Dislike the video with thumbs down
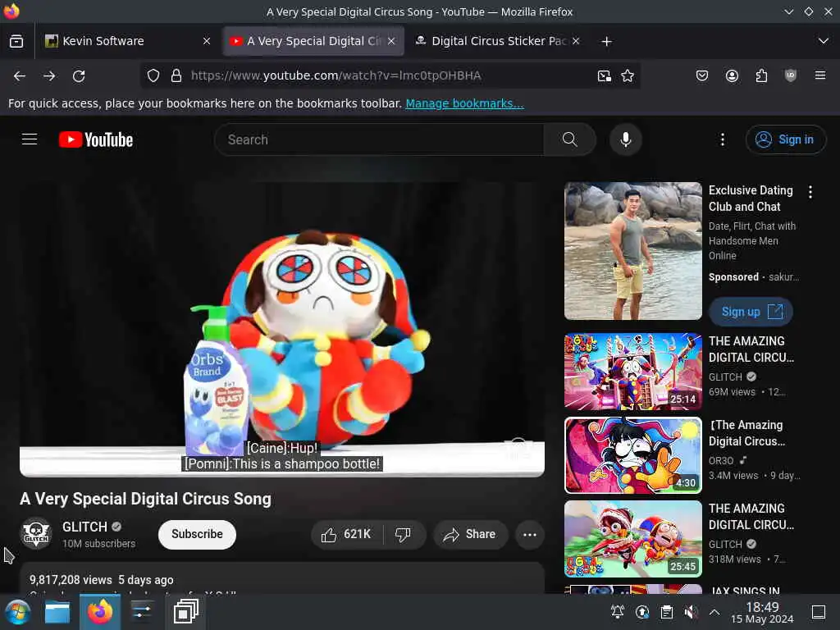The width and height of the screenshot is (840, 630). click(x=403, y=535)
